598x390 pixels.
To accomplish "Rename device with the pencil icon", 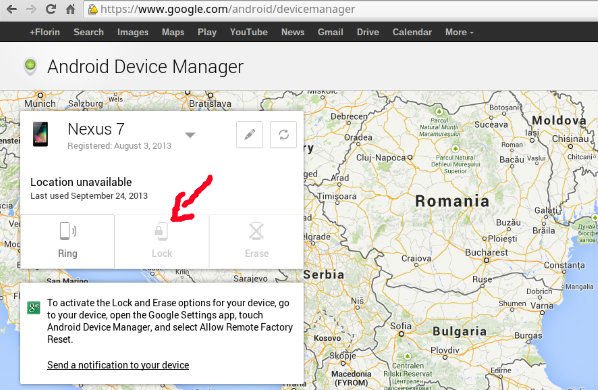I will (249, 134).
